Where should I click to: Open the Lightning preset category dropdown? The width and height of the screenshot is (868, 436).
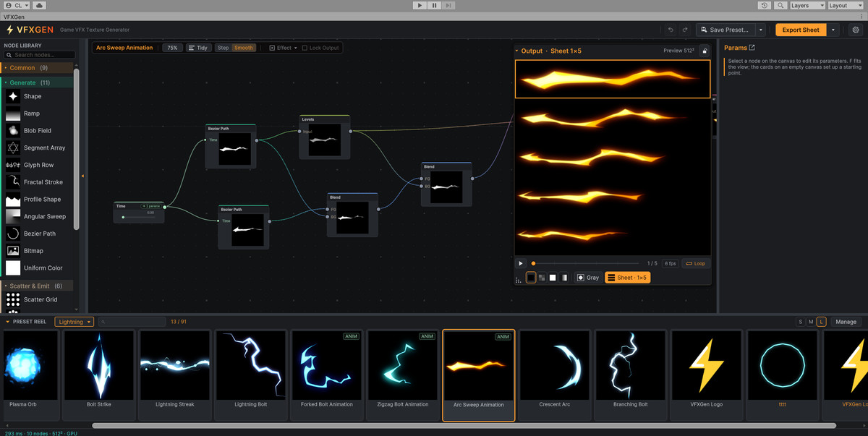[x=75, y=322]
